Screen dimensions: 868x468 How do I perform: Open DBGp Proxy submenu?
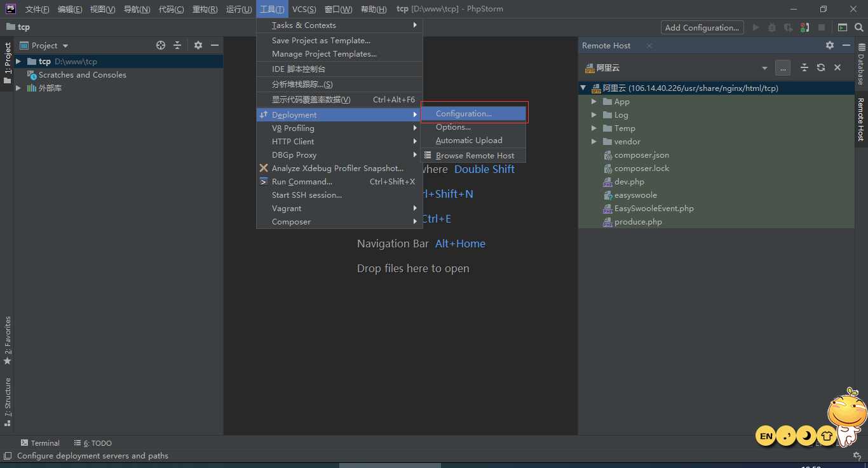point(339,155)
